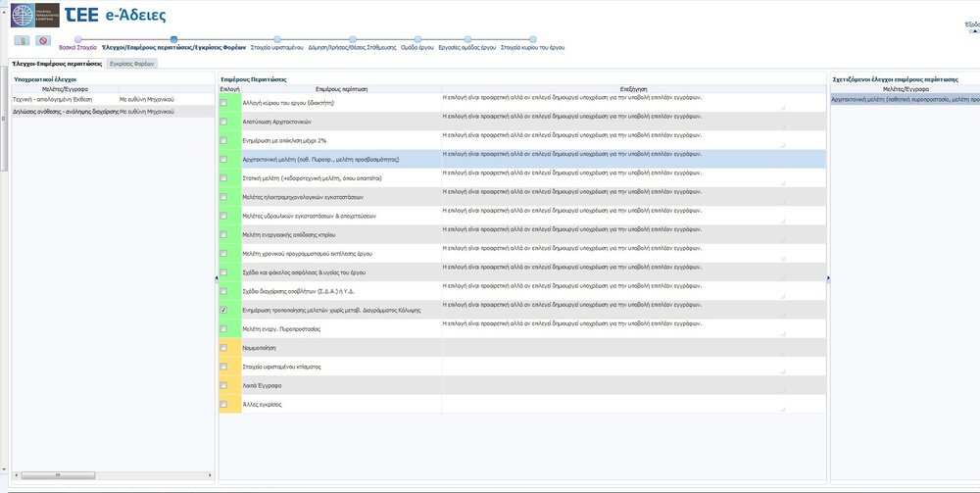Click the Βασικά Στοιχεία wizard step marker
980x493 pixels.
tap(77, 39)
